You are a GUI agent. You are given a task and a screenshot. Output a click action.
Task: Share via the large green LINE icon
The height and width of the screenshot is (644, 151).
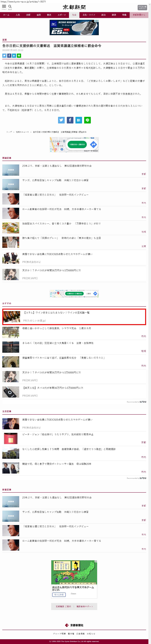pos(87,120)
